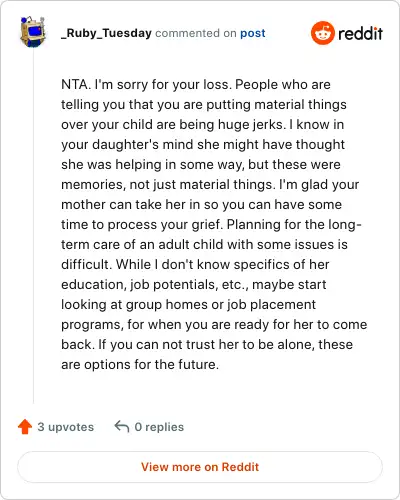The image size is (400, 500).
Task: Click the reply arrow icon
Action: point(122,426)
